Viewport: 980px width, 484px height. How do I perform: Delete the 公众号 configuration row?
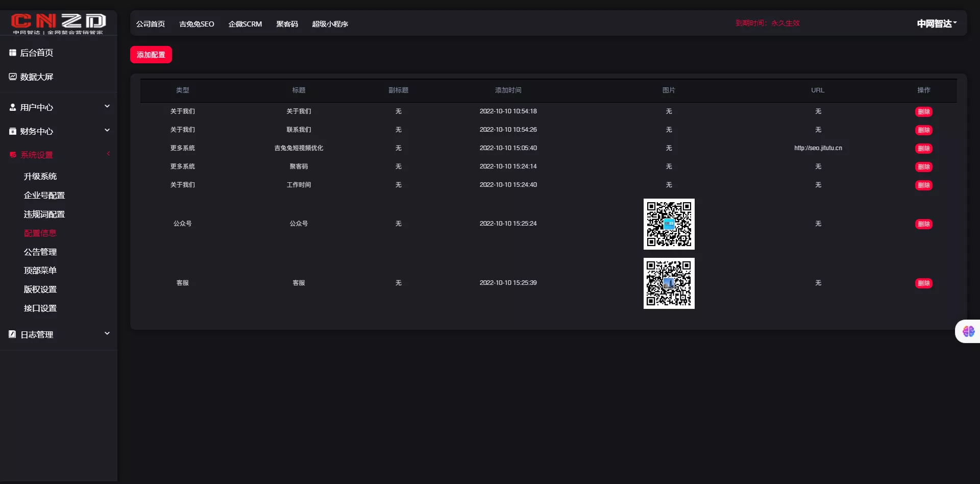pyautogui.click(x=924, y=224)
